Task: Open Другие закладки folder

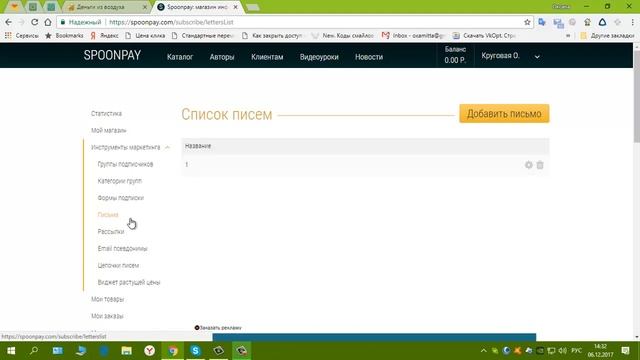Action: 607,36
